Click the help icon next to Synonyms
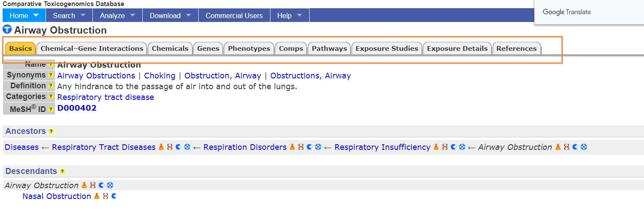This screenshot has width=644, height=211. tap(50, 75)
